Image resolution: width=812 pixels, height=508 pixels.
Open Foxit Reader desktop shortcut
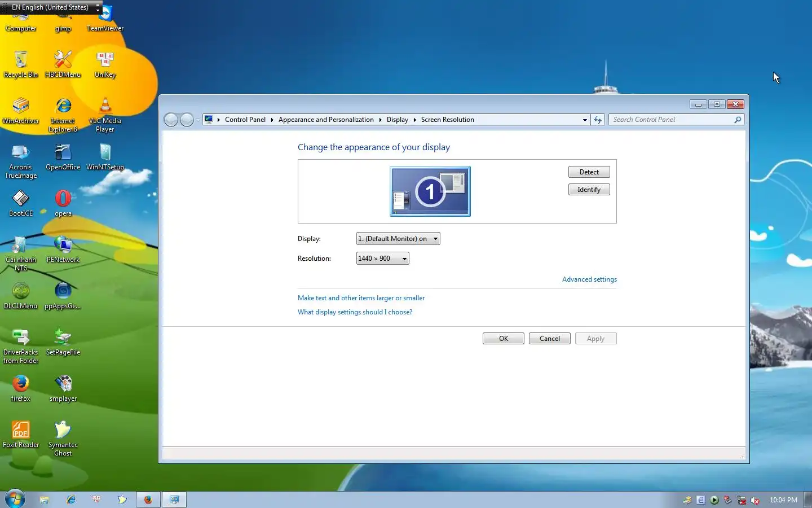coord(21,434)
